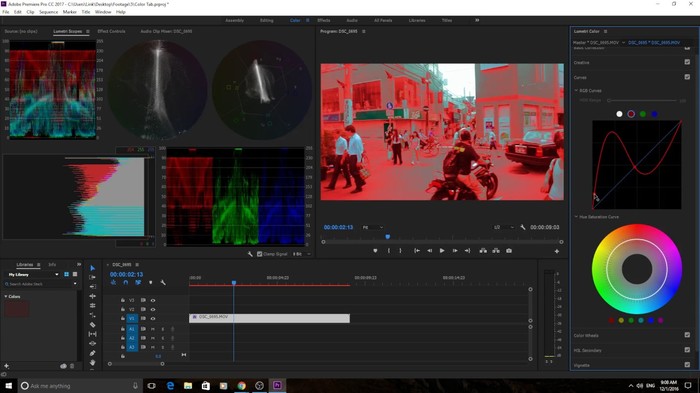Click Mark Out bracket button
700x393 pixels.
point(400,251)
